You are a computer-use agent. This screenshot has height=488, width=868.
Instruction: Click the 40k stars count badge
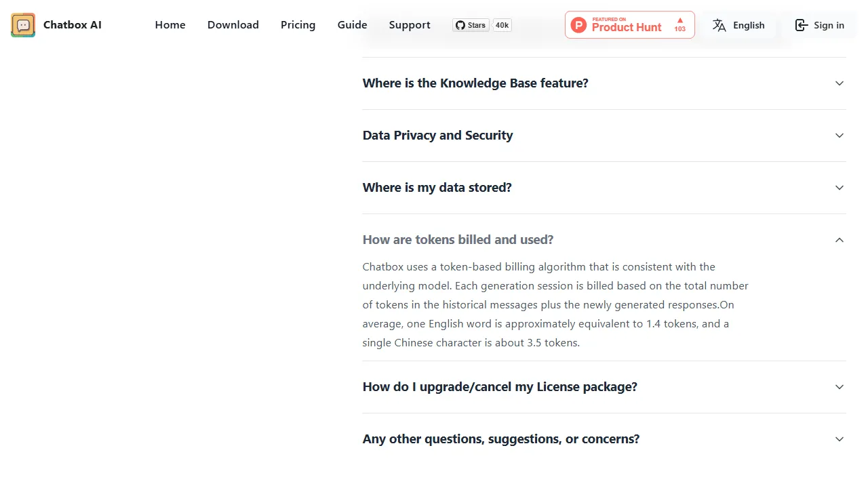[x=502, y=25]
